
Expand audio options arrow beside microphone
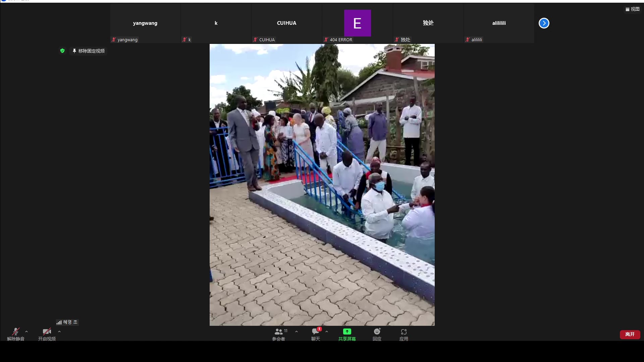coord(26,331)
